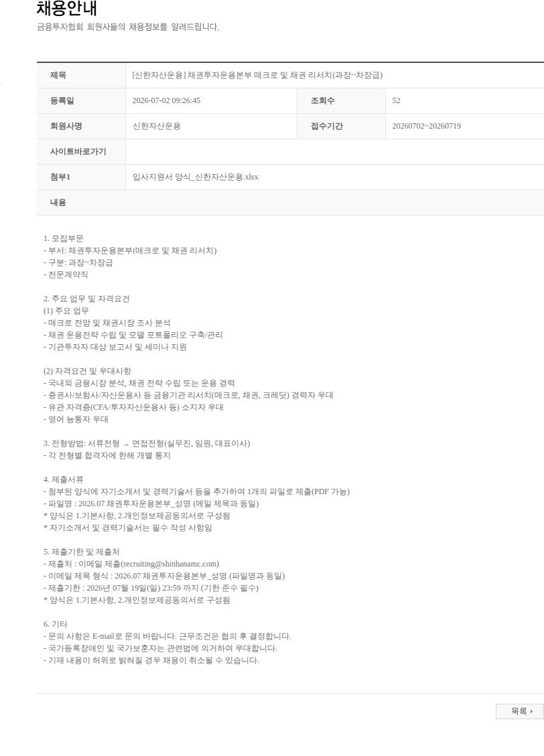Screen dimensions: 544x756
Task: Click the line 부서: 채권투자운용본부(매크로 및 채권 리서치)
Action: click(130, 250)
